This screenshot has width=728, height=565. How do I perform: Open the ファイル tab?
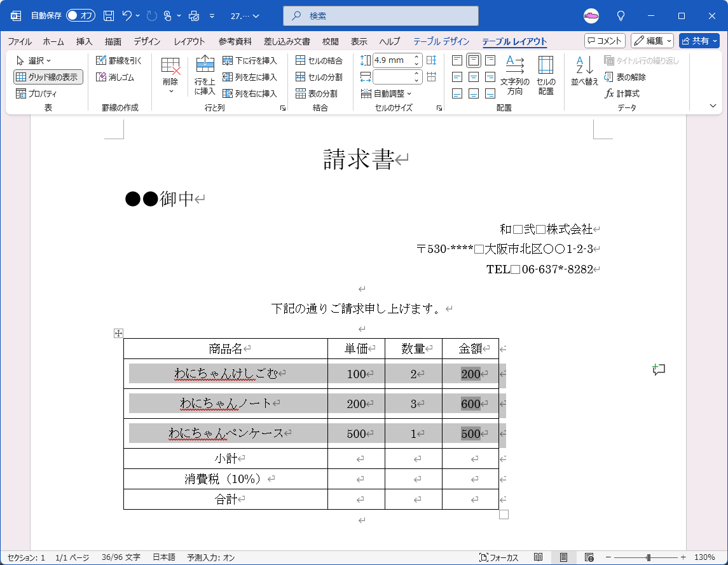[x=20, y=41]
